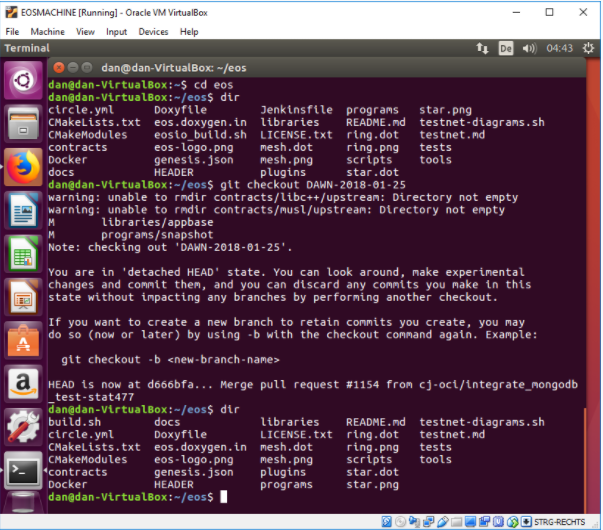The image size is (603, 530).
Task: Launch Firefox from the Ubuntu launcher
Action: [23, 167]
